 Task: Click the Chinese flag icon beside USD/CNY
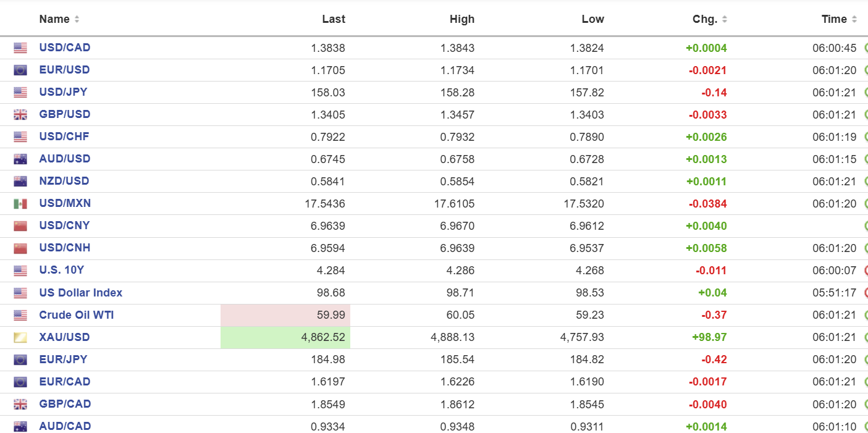point(20,226)
